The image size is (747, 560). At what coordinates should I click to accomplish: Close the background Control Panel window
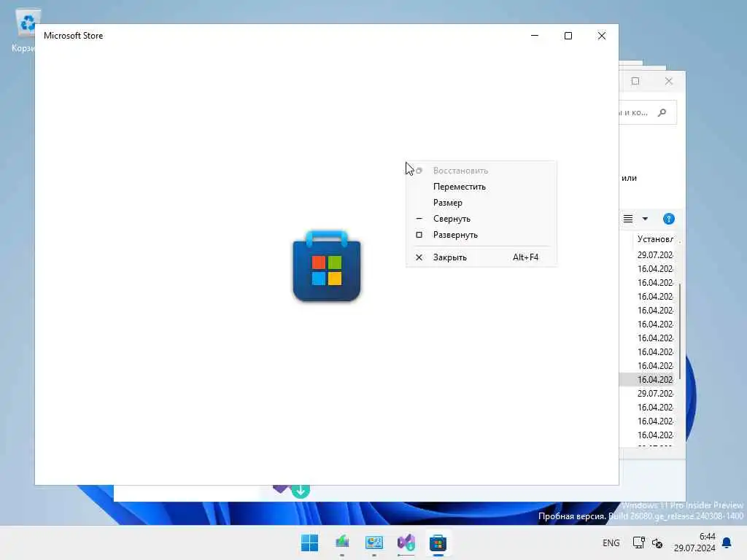tap(669, 81)
